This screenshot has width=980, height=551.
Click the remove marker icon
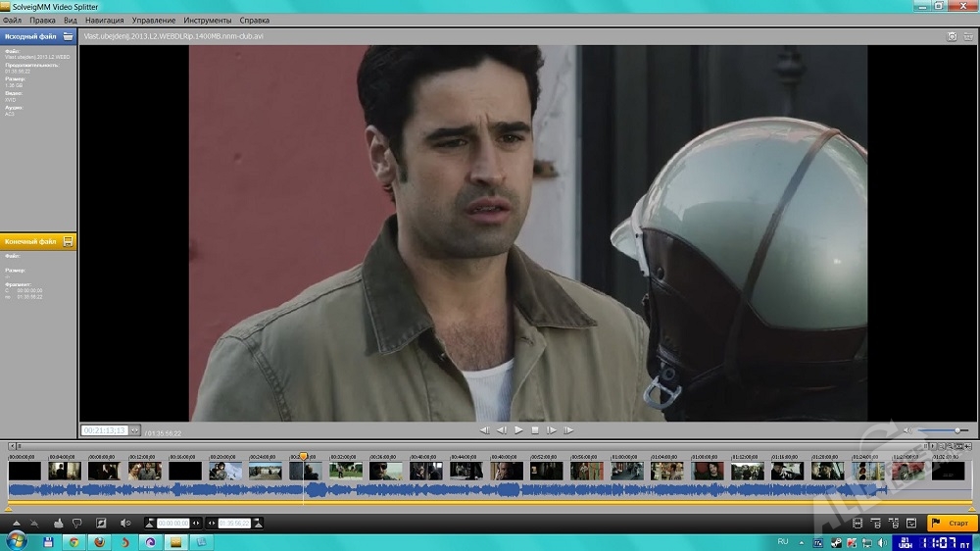pos(35,523)
